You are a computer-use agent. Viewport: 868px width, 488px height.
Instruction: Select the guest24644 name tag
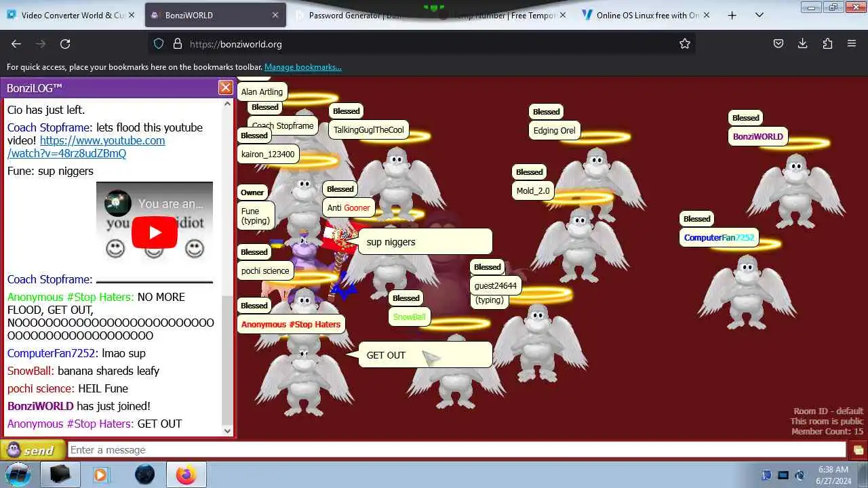pos(496,285)
